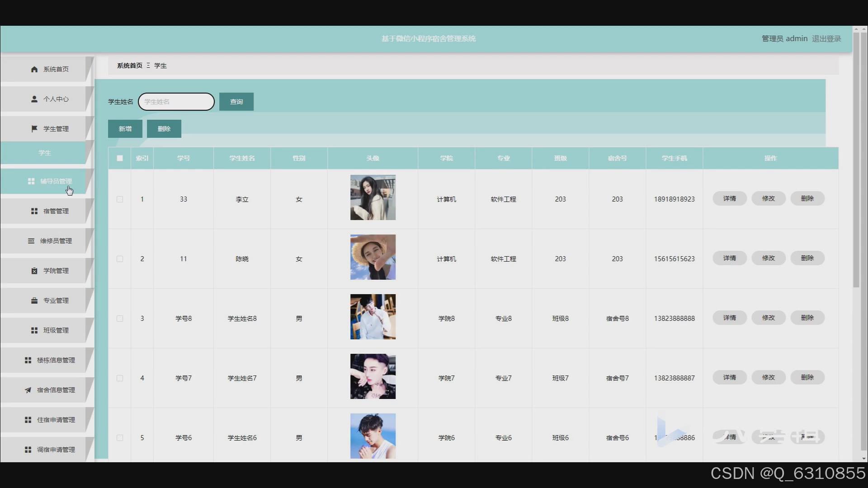Screen dimensions: 868x488
Task: Click the clipboard icon beside 学院管理
Action: pos(34,271)
